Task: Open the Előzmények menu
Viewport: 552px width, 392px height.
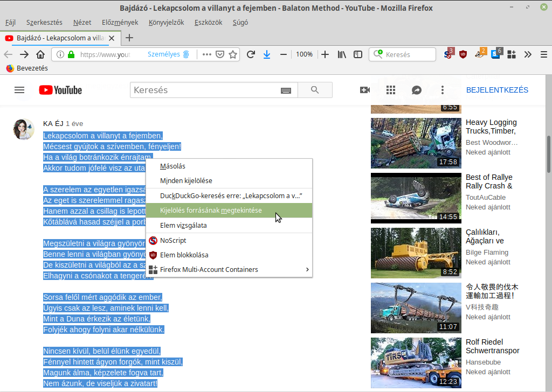Action: click(x=120, y=23)
